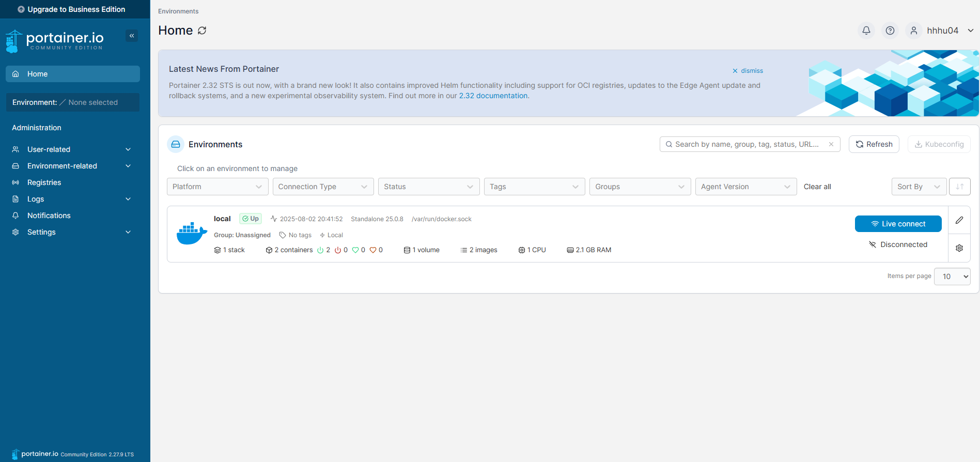Click the 2 containers indicator
This screenshot has width=980, height=462.
[289, 250]
